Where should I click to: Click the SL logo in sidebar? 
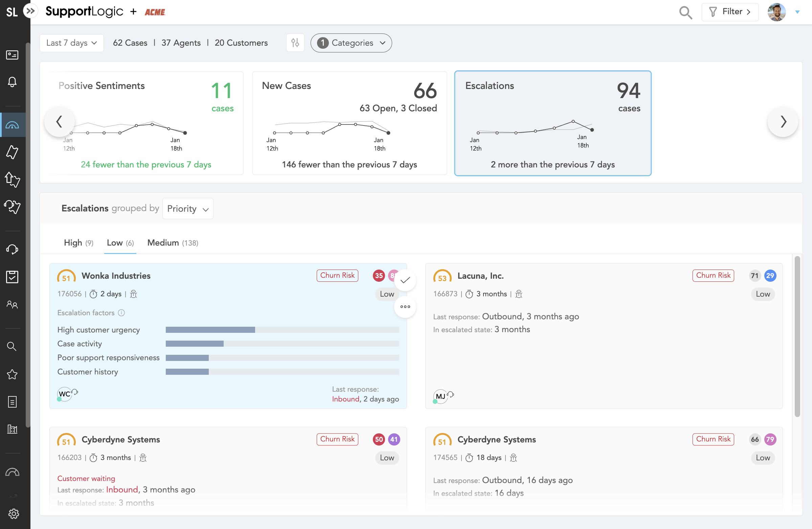[12, 12]
